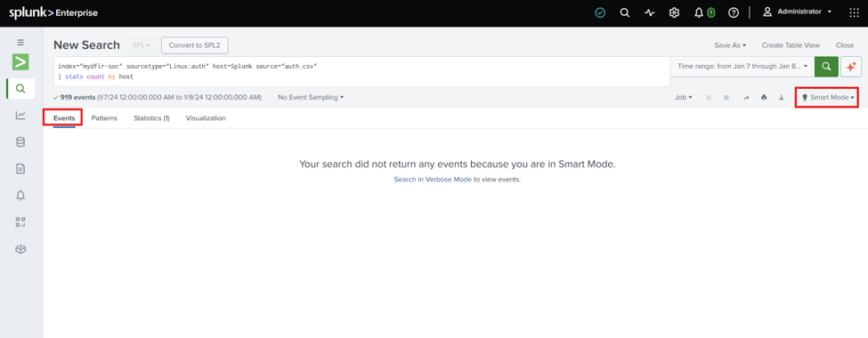Open the AI assistant sparkle icon
This screenshot has width=868, height=338.
[x=851, y=67]
